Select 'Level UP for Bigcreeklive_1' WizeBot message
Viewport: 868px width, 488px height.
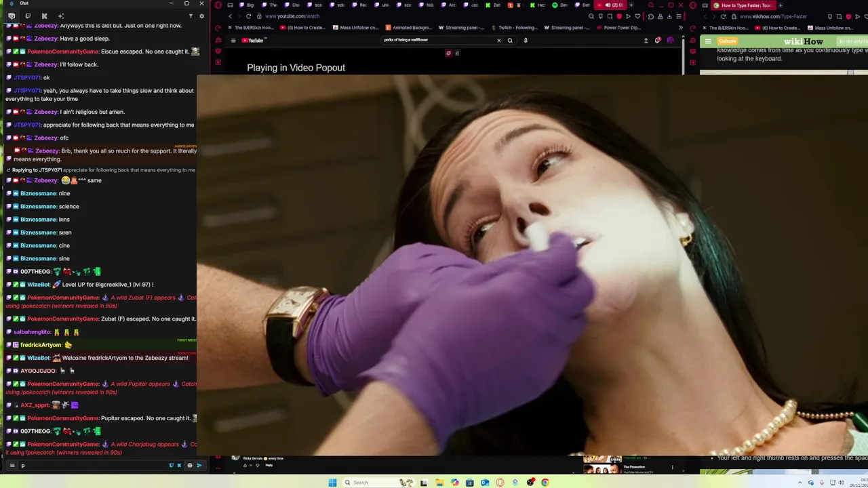(x=107, y=285)
